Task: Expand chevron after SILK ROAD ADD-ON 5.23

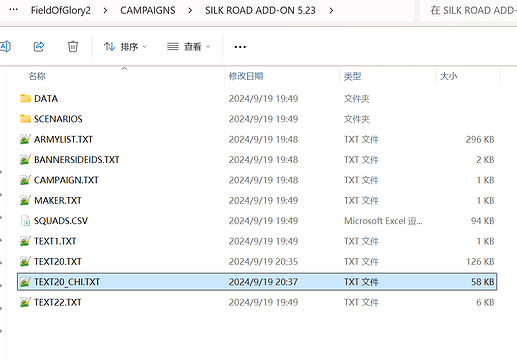Action: click(x=331, y=11)
